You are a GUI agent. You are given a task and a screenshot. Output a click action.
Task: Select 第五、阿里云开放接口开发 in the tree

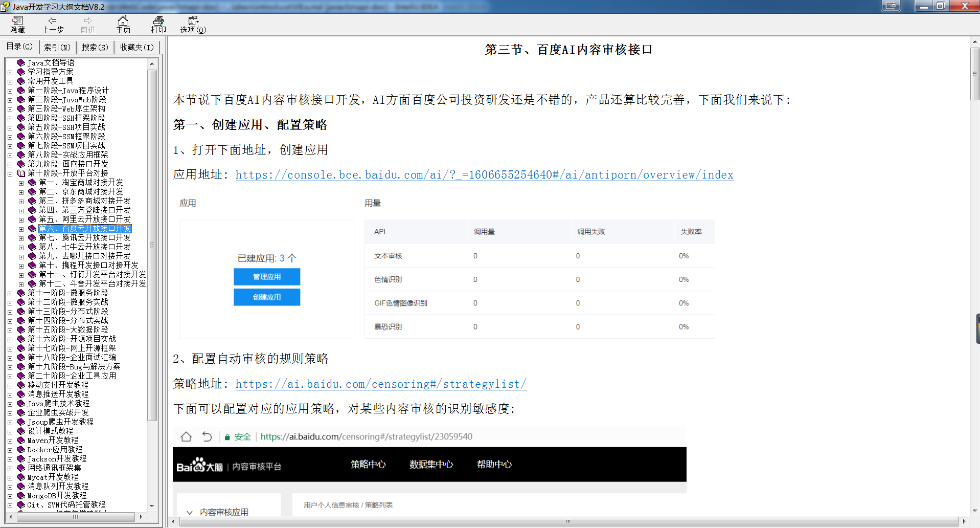85,219
